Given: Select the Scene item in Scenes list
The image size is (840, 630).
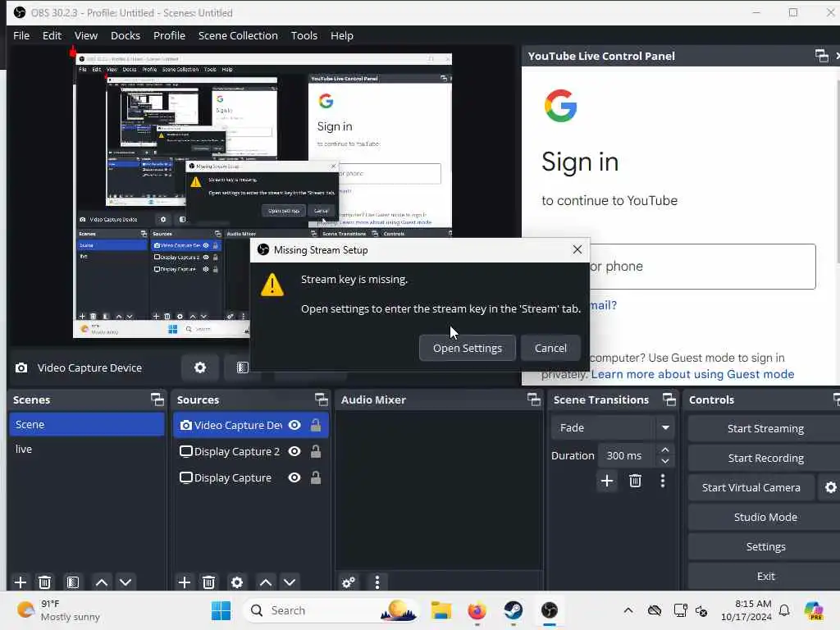Looking at the screenshot, I should 87,424.
